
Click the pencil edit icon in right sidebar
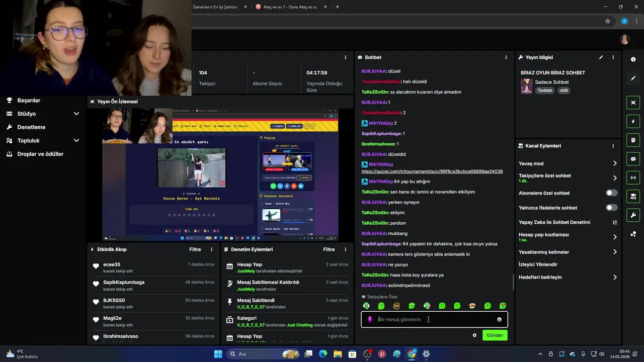coord(633,78)
